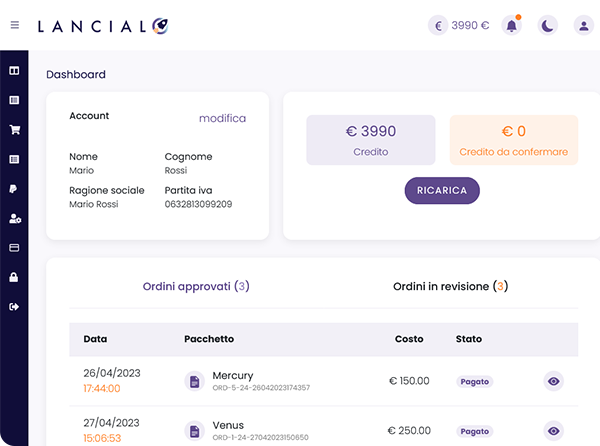View the Mercury order with the eye icon
Image resolution: width=600 pixels, height=446 pixels.
553,380
